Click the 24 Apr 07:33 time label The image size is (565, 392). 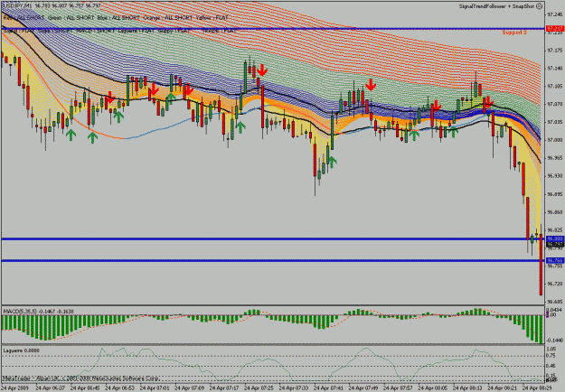point(294,388)
